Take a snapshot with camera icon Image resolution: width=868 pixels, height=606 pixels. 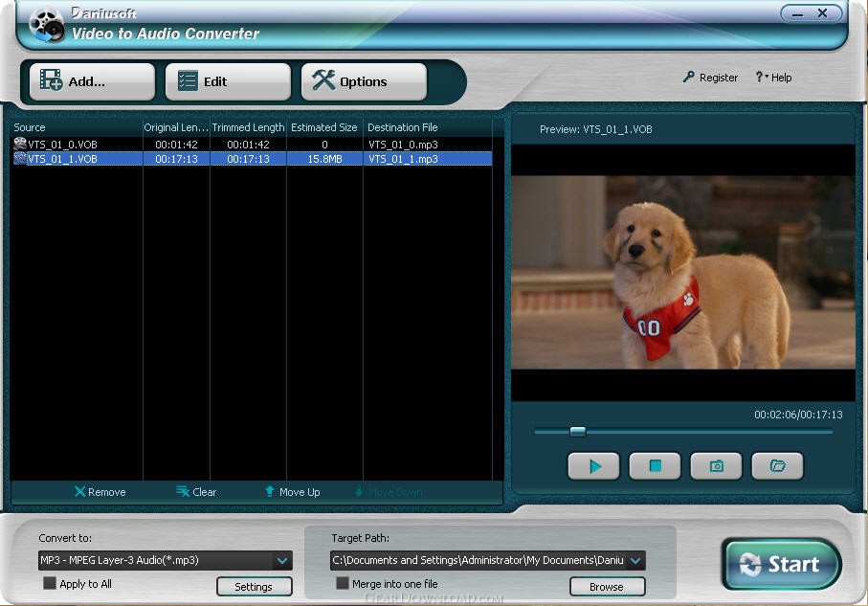(717, 466)
